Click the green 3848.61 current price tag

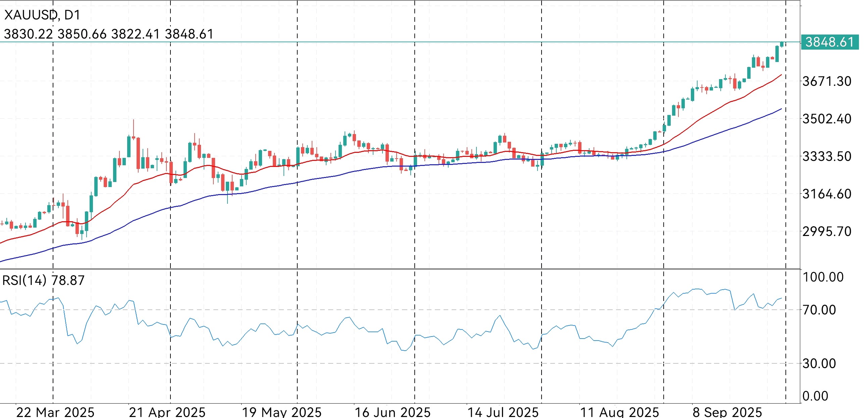pos(829,43)
